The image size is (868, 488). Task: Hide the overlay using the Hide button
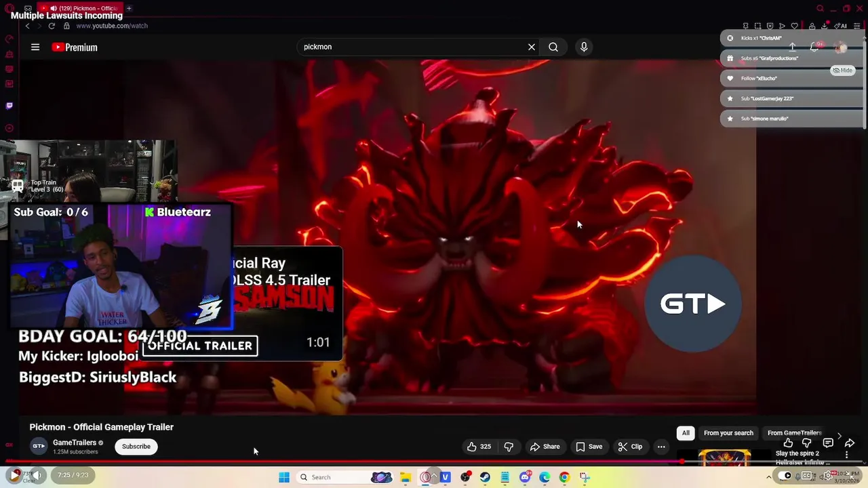843,70
